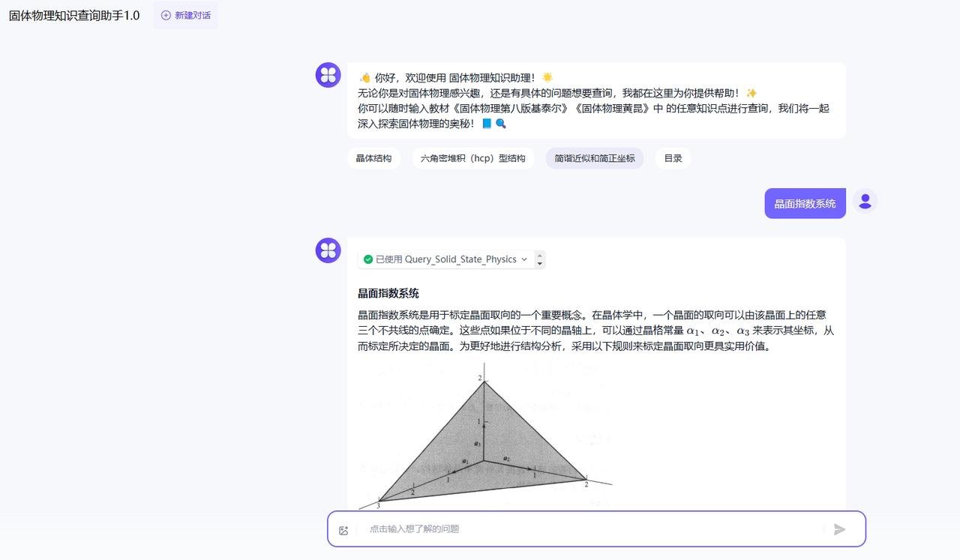Viewport: 960px width, 560px height.
Task: Click the image upload icon in input box
Action: click(x=343, y=530)
